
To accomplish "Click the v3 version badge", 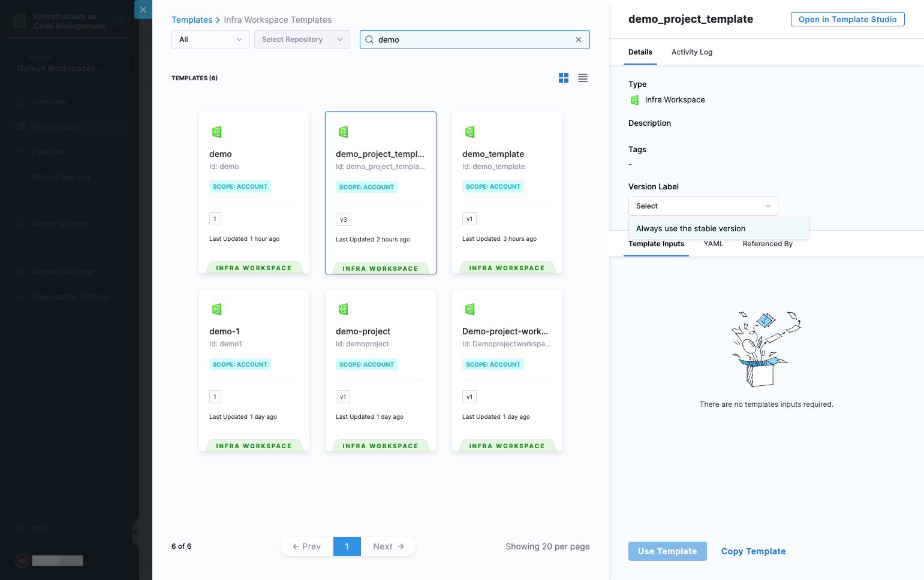I will pyautogui.click(x=344, y=219).
